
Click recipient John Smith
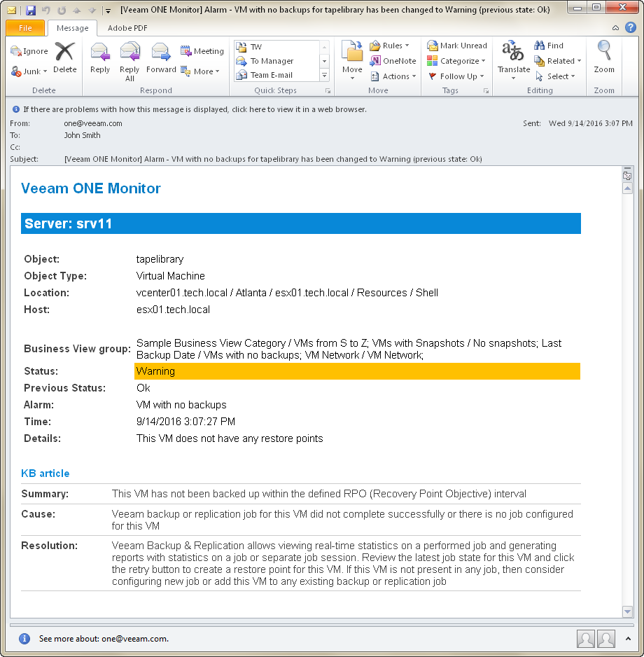tap(82, 135)
